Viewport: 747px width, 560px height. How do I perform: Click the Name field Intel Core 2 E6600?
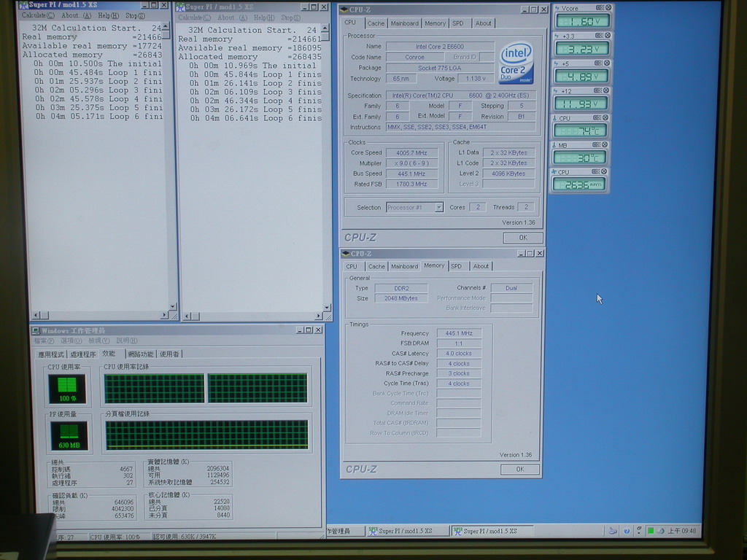pyautogui.click(x=440, y=46)
